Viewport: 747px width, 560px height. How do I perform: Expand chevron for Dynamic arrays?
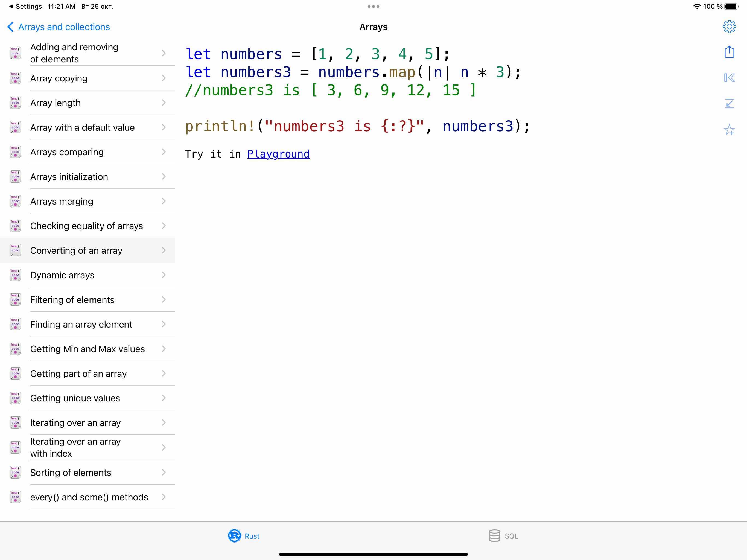tap(164, 275)
